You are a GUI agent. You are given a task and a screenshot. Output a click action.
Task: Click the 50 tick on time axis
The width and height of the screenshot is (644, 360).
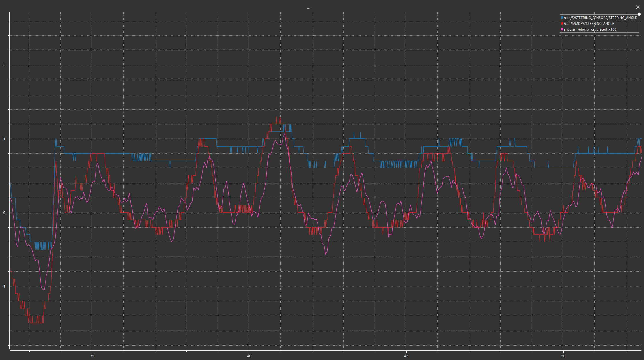point(563,356)
